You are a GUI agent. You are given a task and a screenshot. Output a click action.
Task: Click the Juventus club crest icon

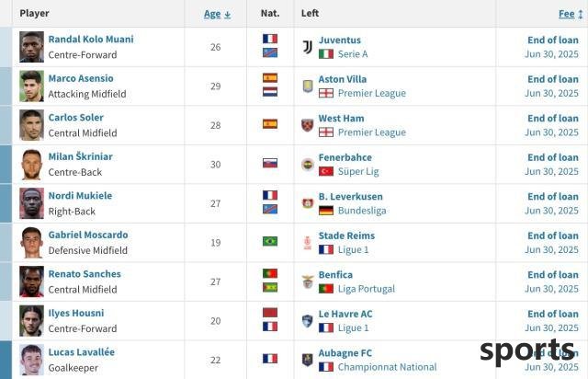[x=308, y=47]
